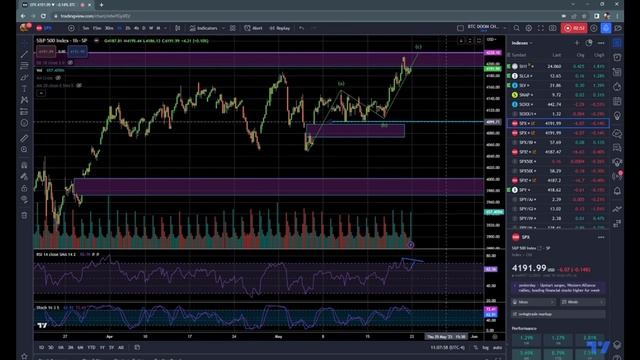
Task: Enter fullscreen mode
Action: [540, 28]
